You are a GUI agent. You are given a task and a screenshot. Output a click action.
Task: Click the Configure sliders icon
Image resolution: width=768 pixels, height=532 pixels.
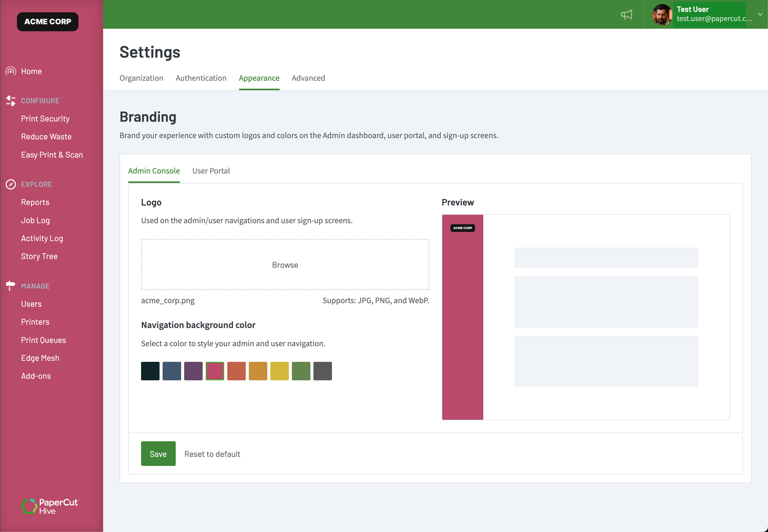(11, 101)
